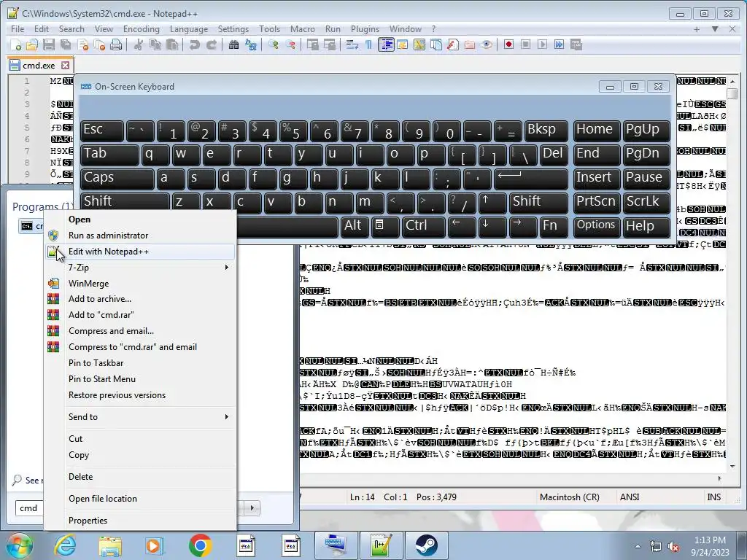The image size is (747, 560).
Task: Expand the Send to submenu arrow
Action: pos(227,416)
